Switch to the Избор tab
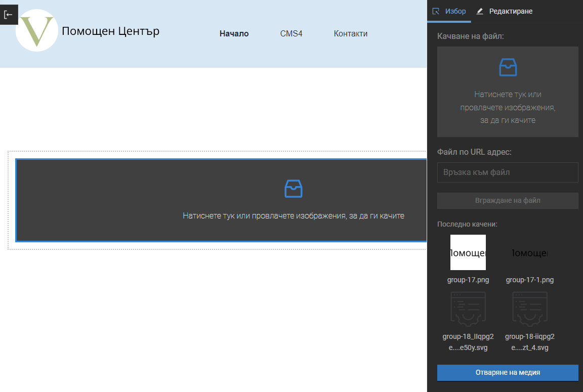The height and width of the screenshot is (392, 583). 449,11
